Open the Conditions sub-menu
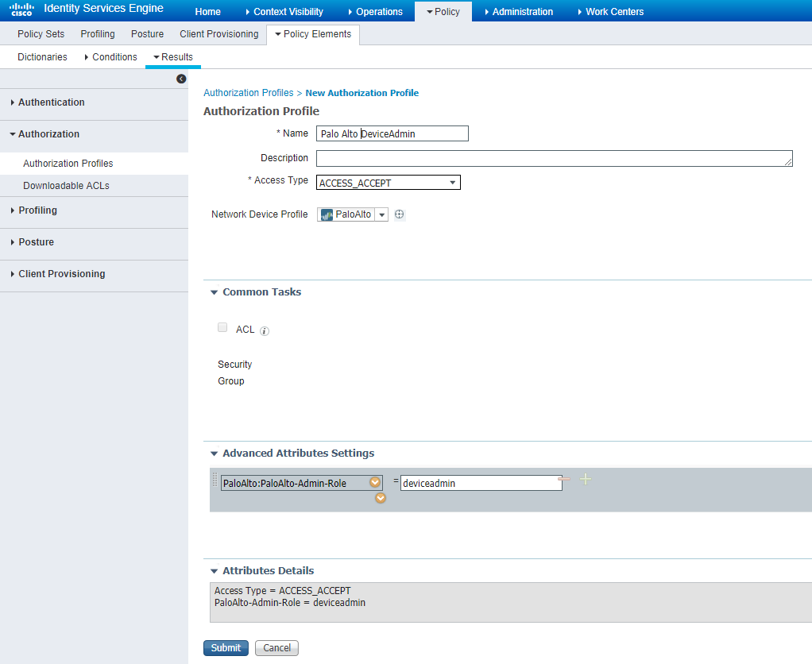 click(x=110, y=57)
